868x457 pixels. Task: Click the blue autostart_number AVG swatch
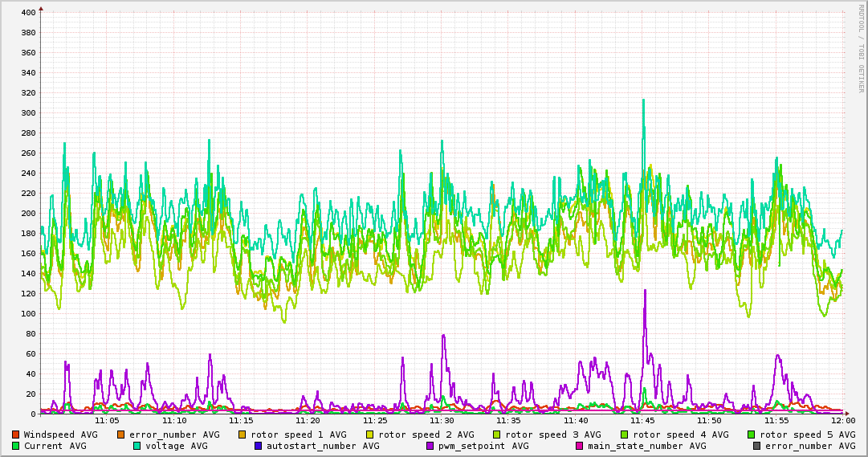(258, 446)
